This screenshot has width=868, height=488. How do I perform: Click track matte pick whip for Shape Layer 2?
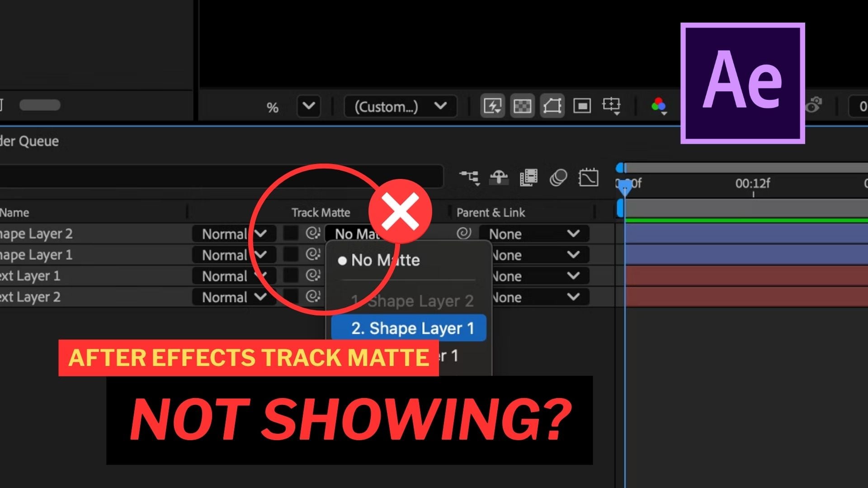point(313,234)
